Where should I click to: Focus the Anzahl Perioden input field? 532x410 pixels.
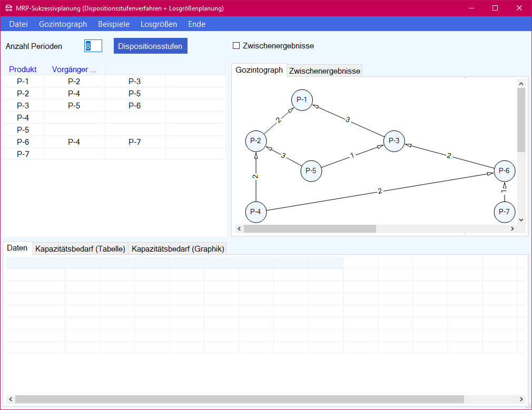93,46
